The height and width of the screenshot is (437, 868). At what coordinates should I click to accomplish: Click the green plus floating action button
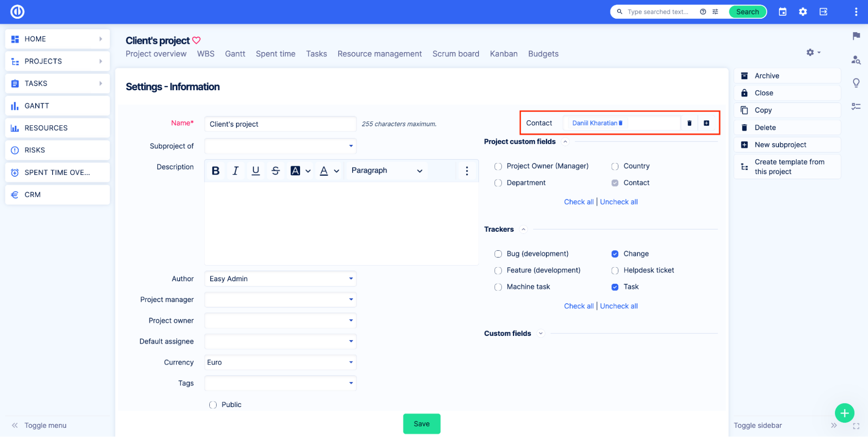[845, 413]
